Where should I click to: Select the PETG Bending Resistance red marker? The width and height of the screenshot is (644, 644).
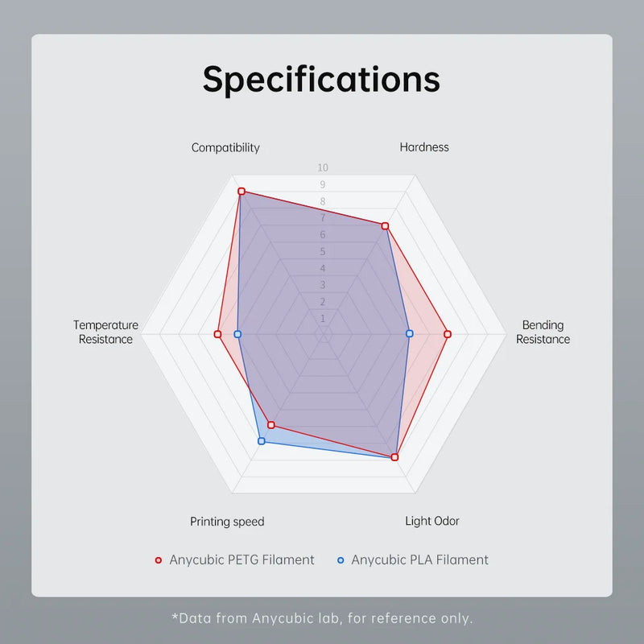coord(448,334)
